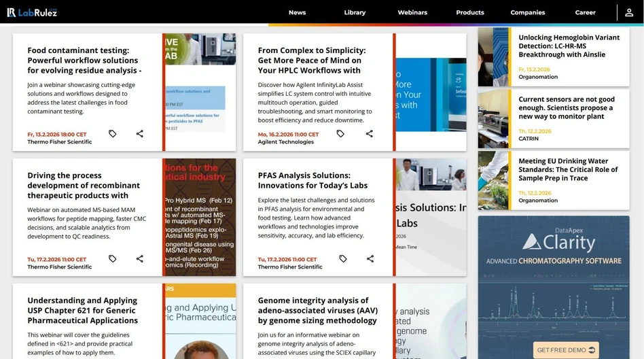Open the Products menu
Screen dimensions: 644x359
tap(470, 12)
